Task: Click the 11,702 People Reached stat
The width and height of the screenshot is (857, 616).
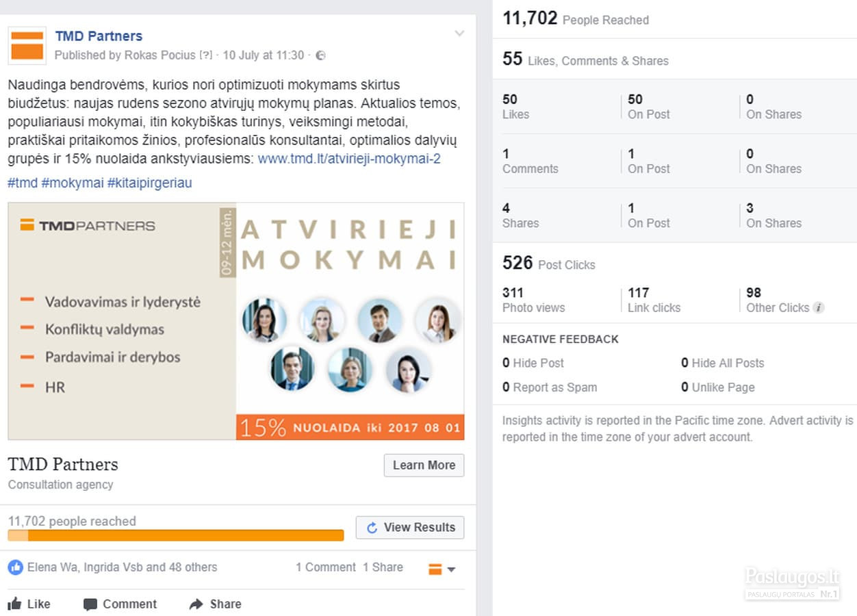Action: tap(576, 19)
